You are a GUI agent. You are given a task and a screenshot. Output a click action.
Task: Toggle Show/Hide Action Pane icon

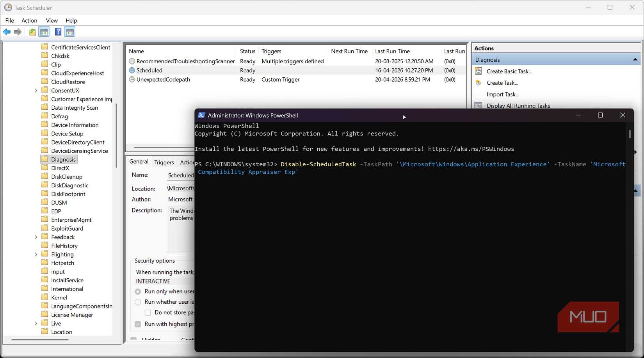70,32
